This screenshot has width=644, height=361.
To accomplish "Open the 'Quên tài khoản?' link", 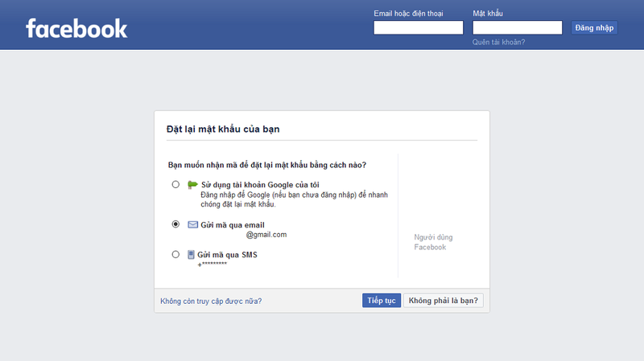I will [498, 42].
